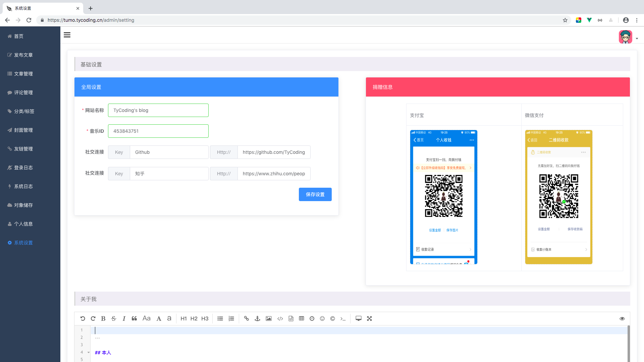Insert an image using the picture icon
Screen dimensions: 644x362
point(269,318)
